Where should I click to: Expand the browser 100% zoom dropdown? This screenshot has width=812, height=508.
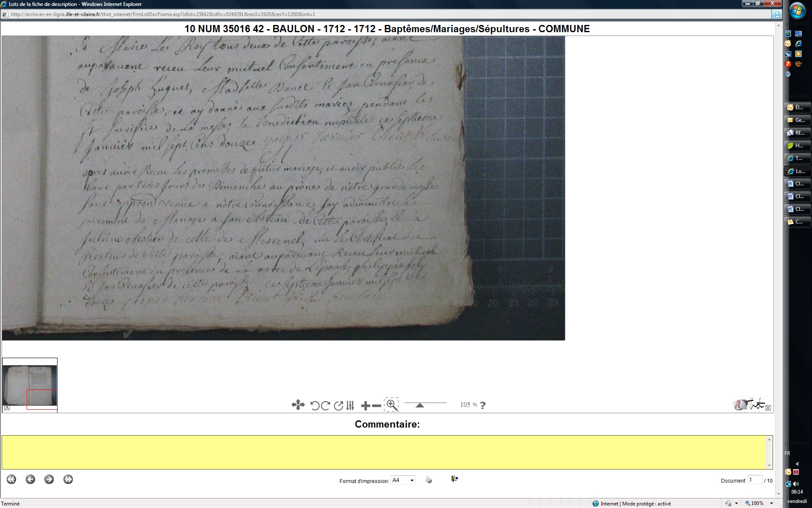(x=772, y=503)
